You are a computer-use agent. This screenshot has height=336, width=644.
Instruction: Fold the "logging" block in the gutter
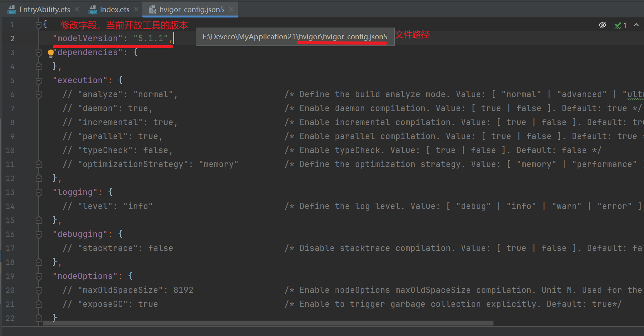click(x=39, y=193)
